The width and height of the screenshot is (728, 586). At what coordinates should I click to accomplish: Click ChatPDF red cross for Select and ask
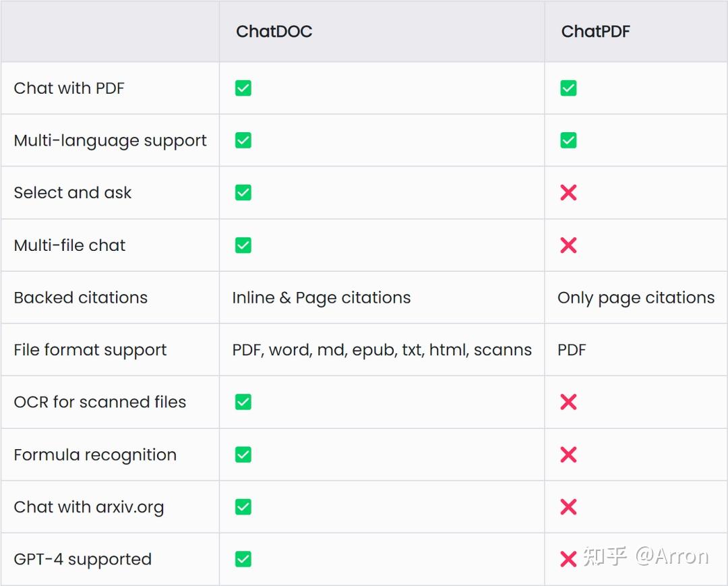click(568, 193)
